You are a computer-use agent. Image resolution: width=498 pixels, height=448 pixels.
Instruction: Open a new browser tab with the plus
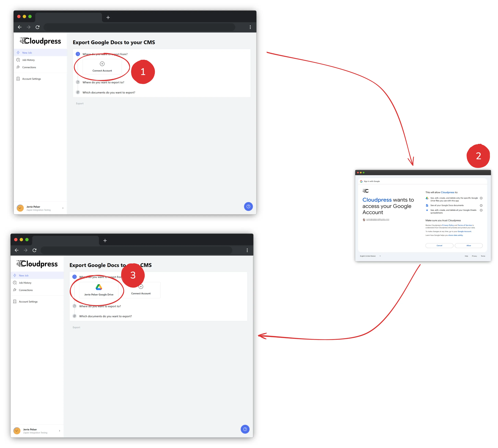tap(108, 17)
